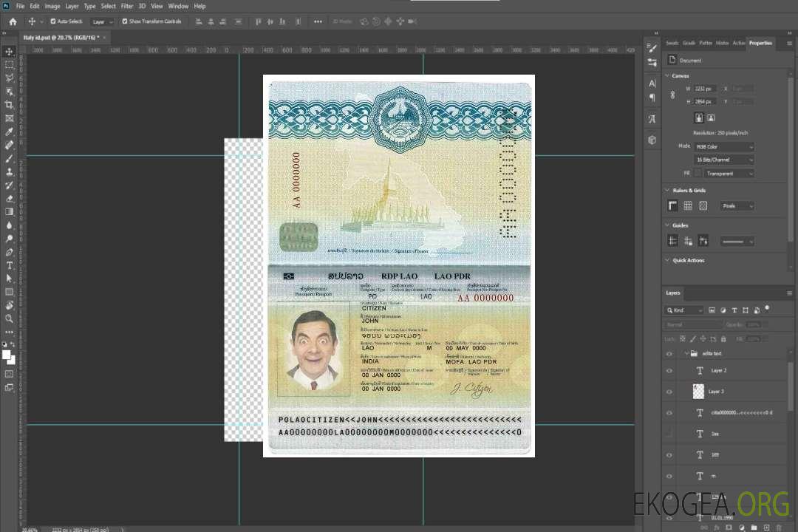Select the Eraser tool
798x532 pixels.
[x=9, y=199]
